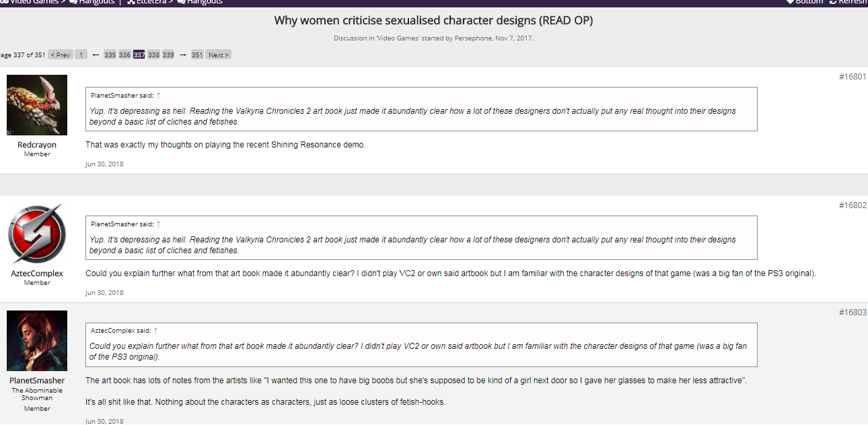
Task: Open page 335 of the thread
Action: pyautogui.click(x=110, y=55)
